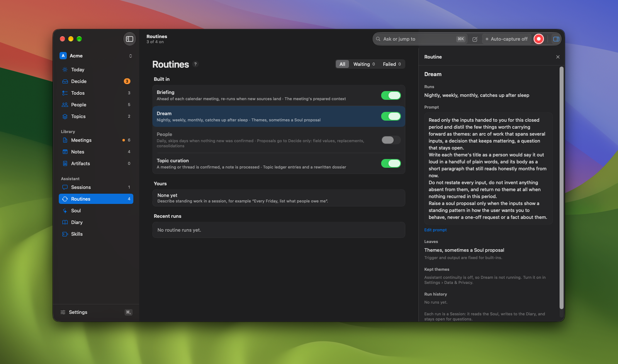Expand the Acme workspace switcher
Image resolution: width=618 pixels, height=364 pixels.
[96, 56]
